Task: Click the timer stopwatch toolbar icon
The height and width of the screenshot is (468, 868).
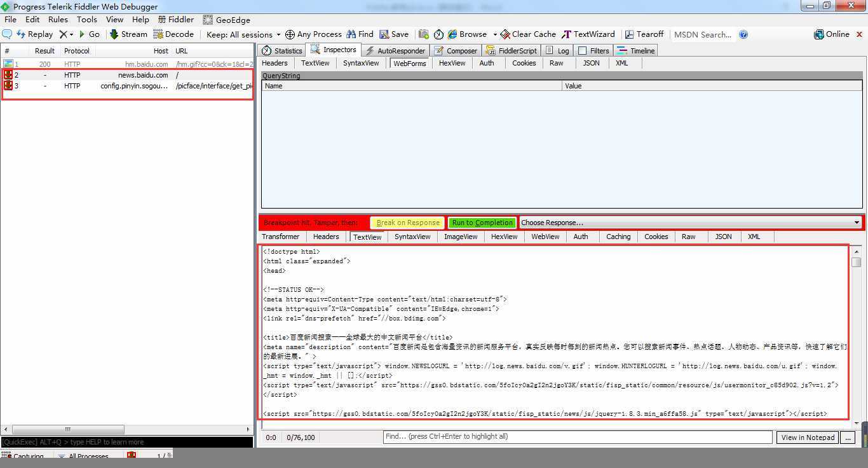Action: click(x=438, y=34)
